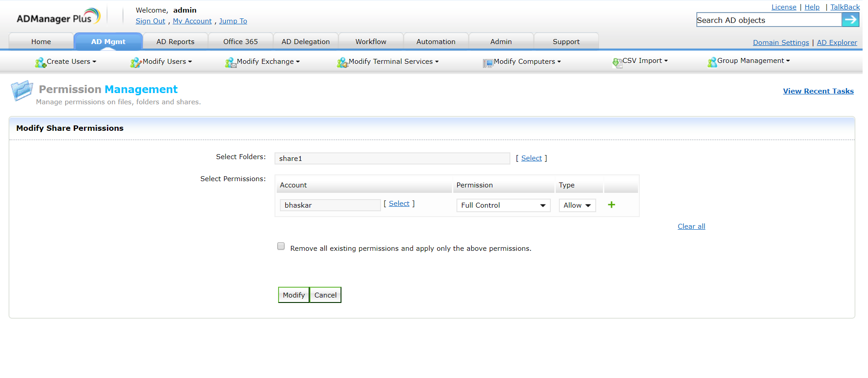The image size is (868, 378).
Task: Open the Modify Users dropdown menu
Action: pos(167,62)
